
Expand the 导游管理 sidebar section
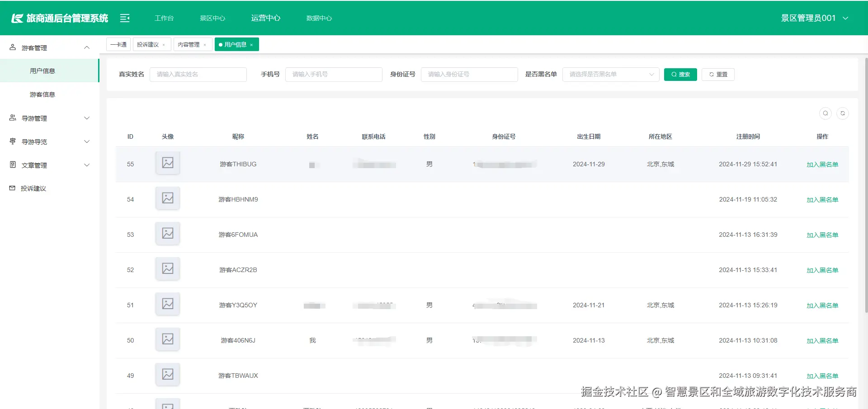coord(87,118)
